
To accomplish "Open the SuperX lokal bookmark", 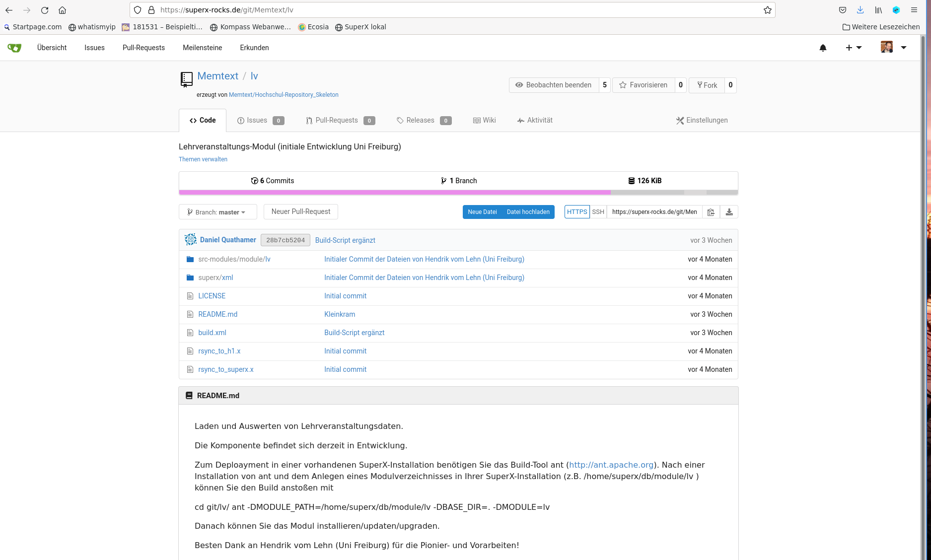I will click(x=360, y=27).
